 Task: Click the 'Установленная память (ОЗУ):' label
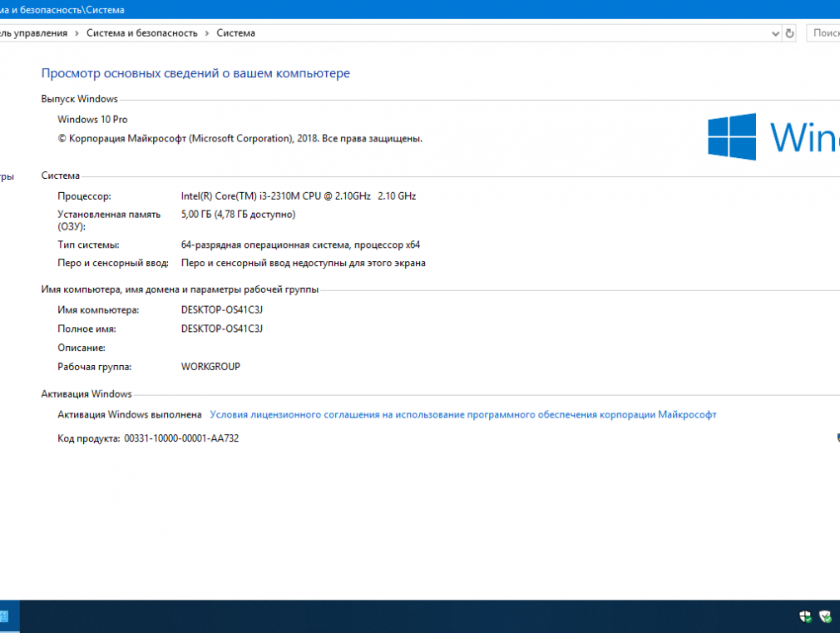[109, 220]
